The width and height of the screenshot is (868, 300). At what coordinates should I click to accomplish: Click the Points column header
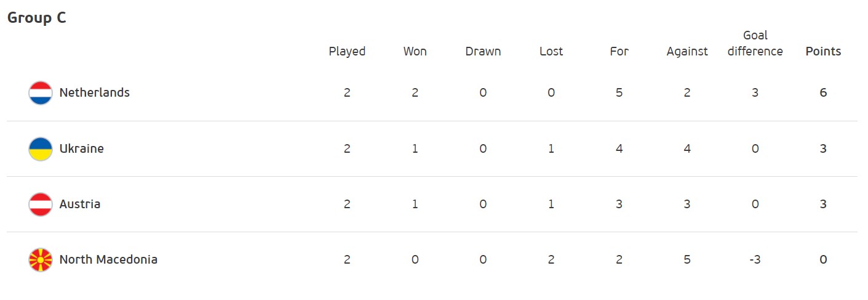click(823, 52)
